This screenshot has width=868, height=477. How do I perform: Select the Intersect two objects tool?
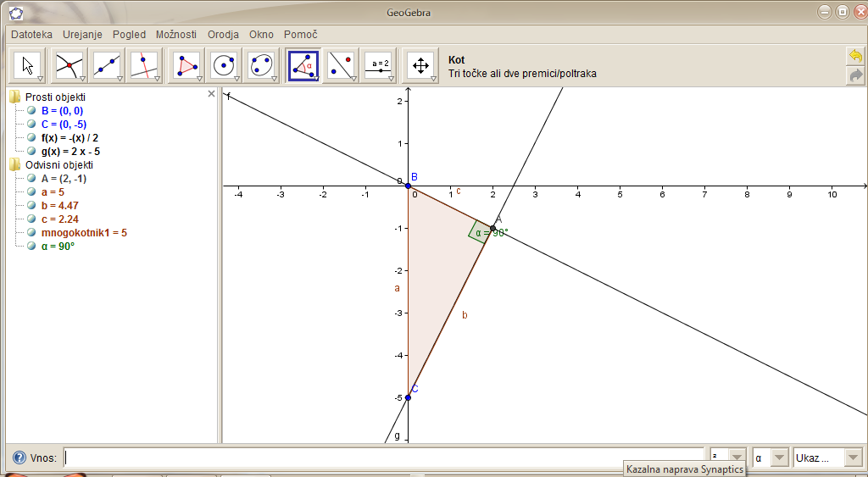(69, 65)
